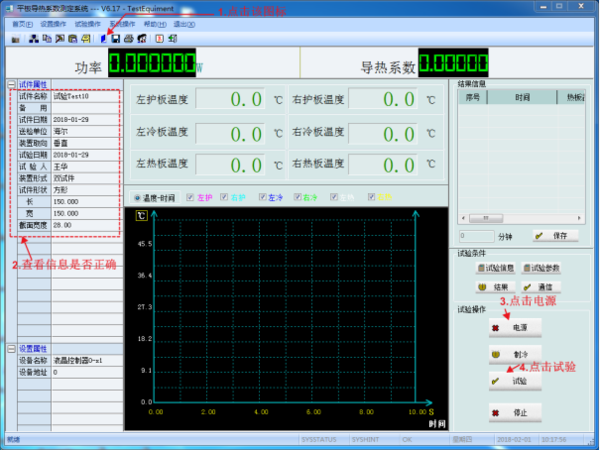The image size is (600, 450).
Task: Click the 设备地址 value 0
Action: click(x=87, y=372)
